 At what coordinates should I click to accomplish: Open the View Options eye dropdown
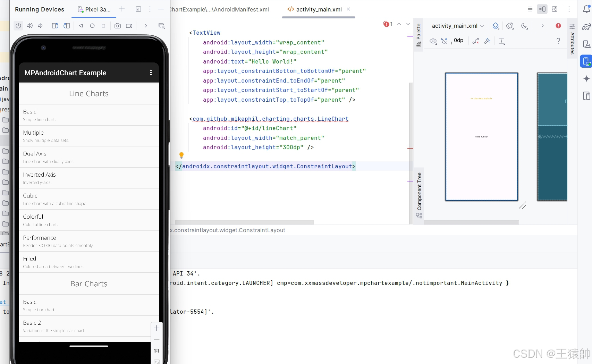pos(433,41)
